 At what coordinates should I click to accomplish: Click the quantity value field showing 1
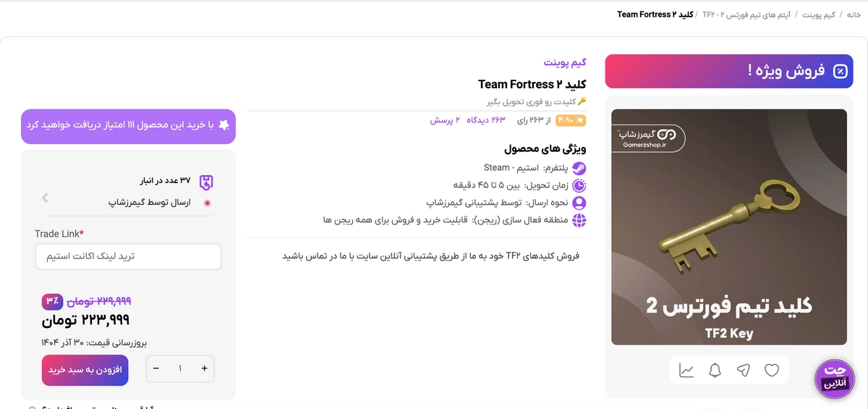(180, 369)
